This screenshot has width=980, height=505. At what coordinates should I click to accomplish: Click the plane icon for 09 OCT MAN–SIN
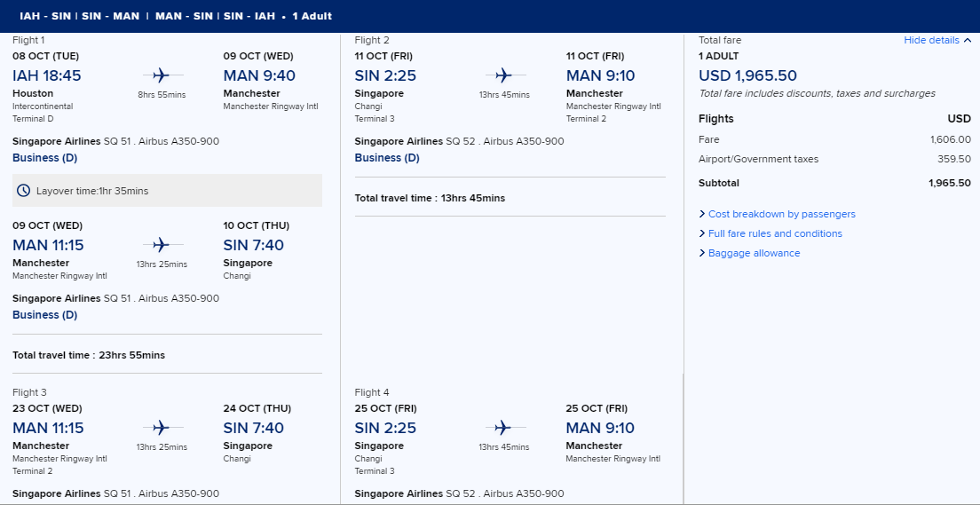[162, 244]
